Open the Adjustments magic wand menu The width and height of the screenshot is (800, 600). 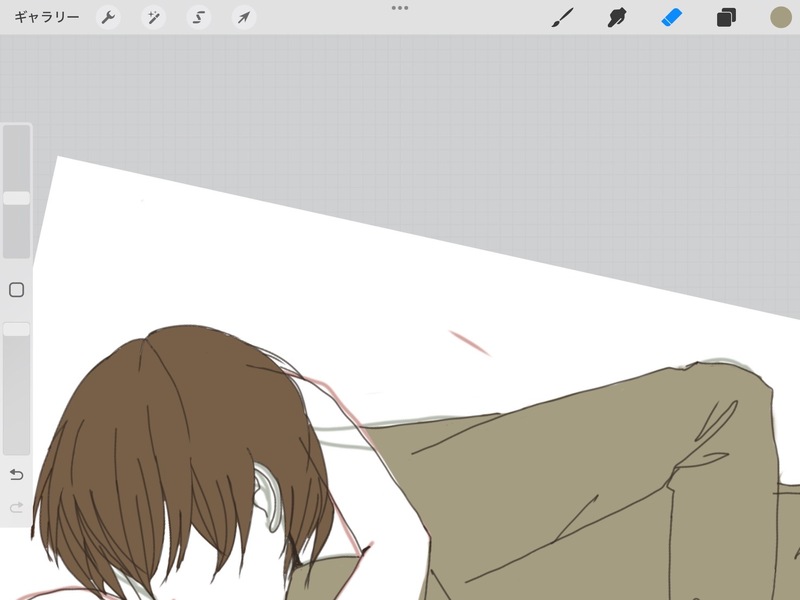click(153, 18)
